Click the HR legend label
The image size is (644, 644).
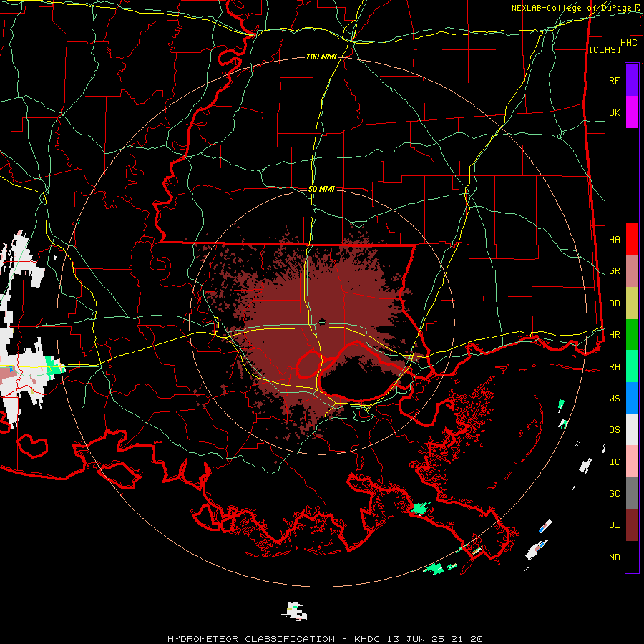[614, 335]
